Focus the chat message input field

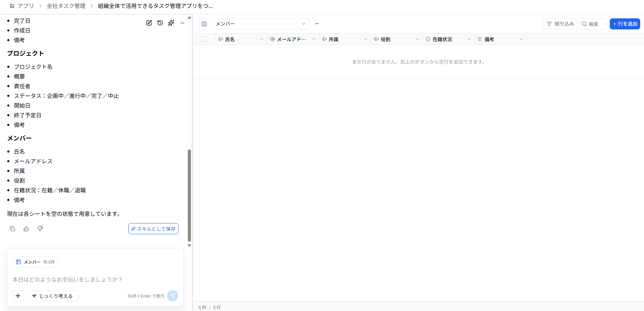click(x=95, y=280)
